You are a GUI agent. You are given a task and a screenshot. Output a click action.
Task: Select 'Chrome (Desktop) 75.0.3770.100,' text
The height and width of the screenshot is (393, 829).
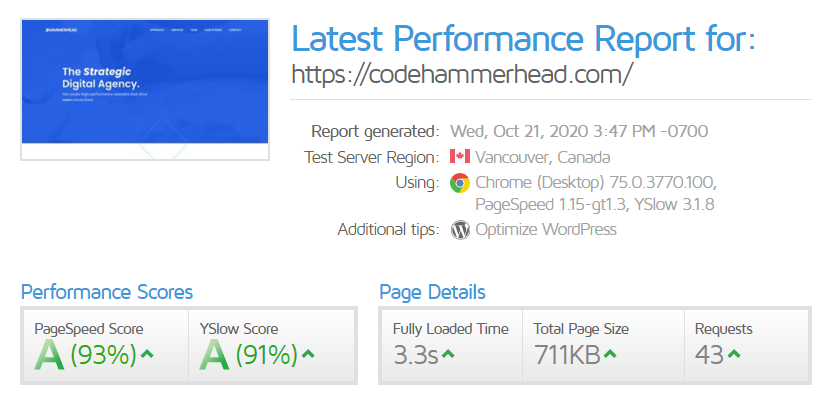tap(596, 182)
